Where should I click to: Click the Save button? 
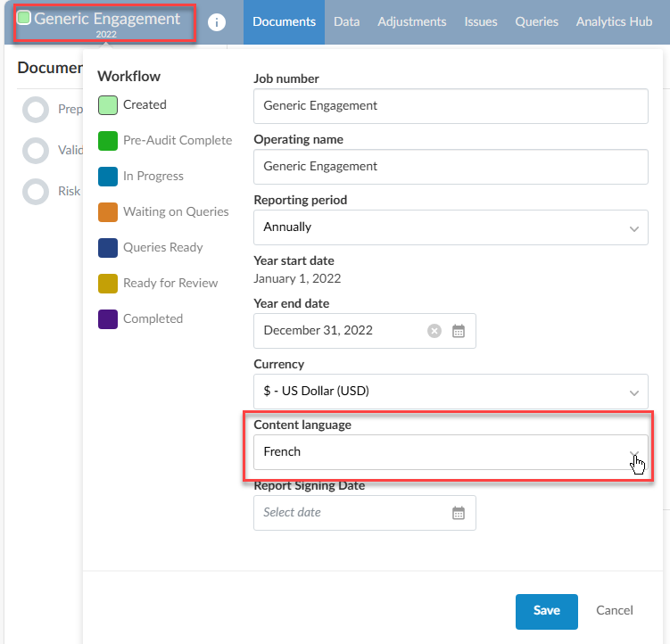coord(546,611)
